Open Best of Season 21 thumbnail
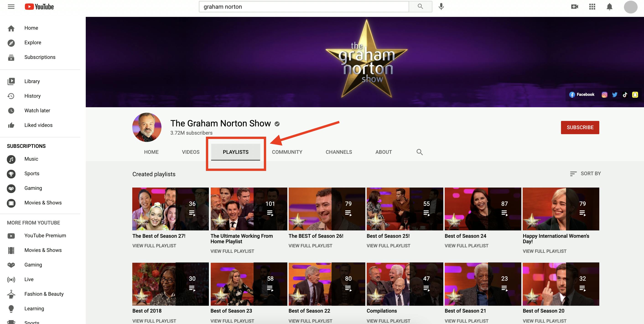Viewport: 644px width, 324px height. coord(483,284)
